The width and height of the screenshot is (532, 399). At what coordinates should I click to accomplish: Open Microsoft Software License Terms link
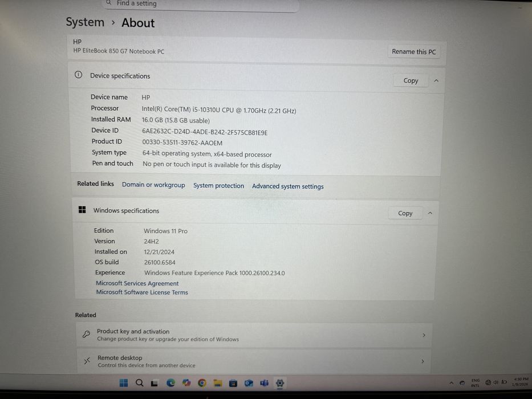coord(142,292)
